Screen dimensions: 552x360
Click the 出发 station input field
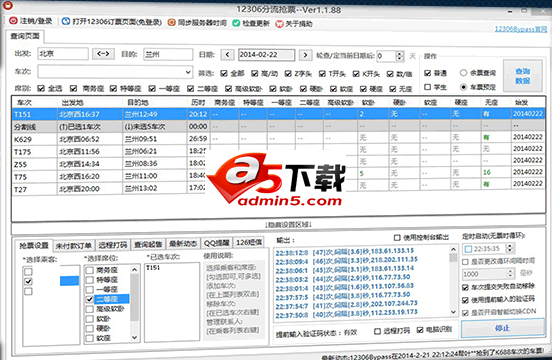(x=63, y=54)
